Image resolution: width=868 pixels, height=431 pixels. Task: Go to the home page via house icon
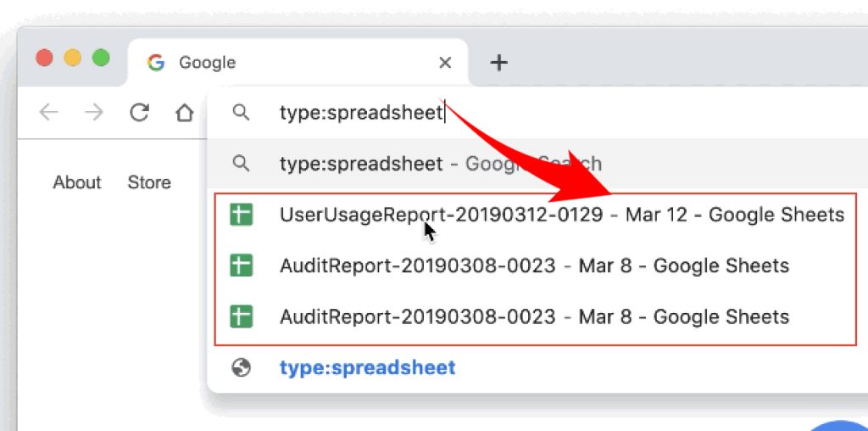point(184,113)
